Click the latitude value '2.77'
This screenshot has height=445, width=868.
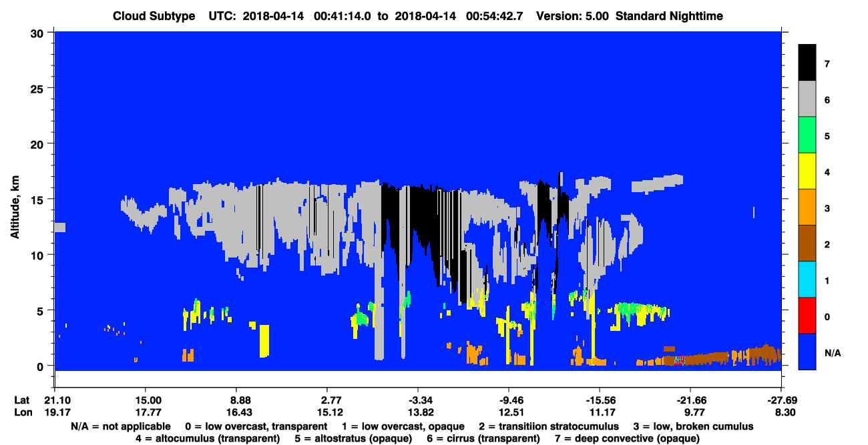coord(327,400)
